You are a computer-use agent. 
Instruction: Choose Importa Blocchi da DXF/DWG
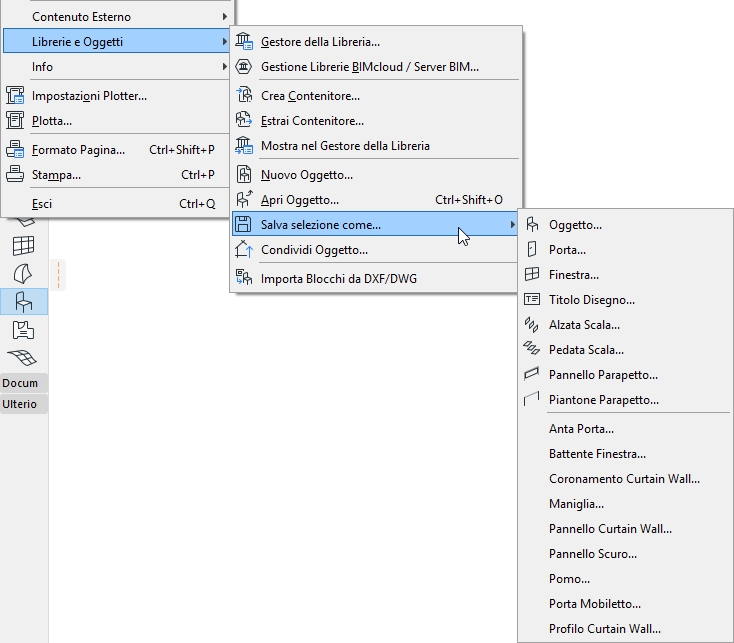[x=376, y=278]
